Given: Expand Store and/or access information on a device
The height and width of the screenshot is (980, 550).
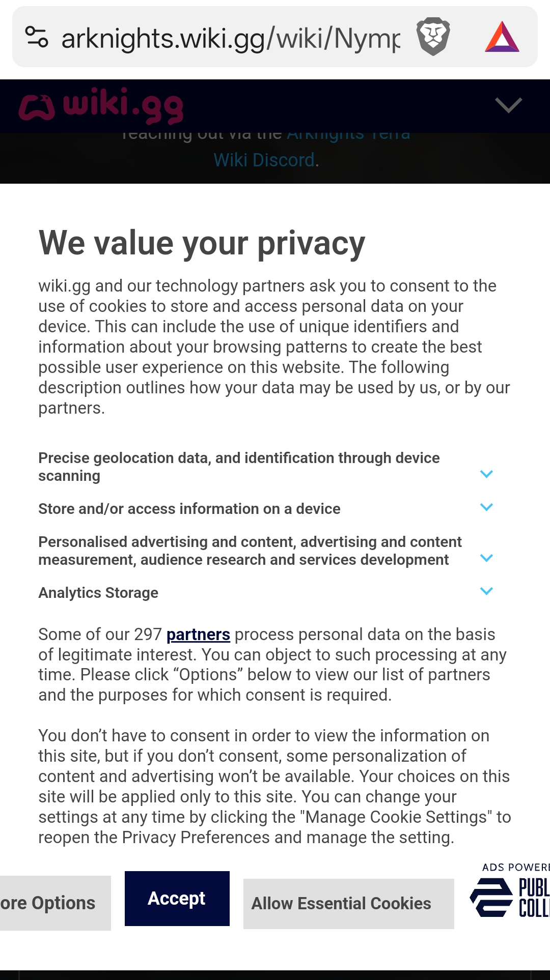Looking at the screenshot, I should (486, 507).
